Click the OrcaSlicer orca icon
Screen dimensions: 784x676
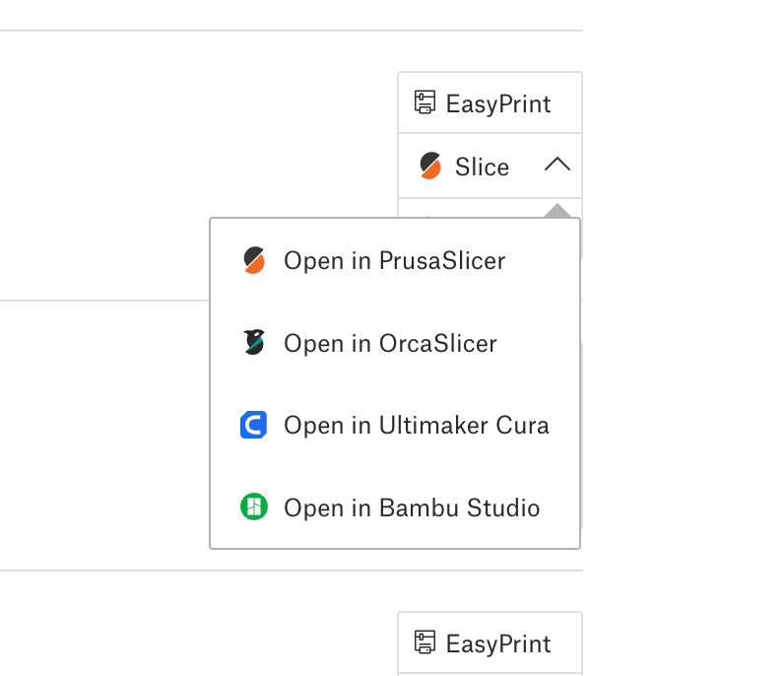(254, 342)
